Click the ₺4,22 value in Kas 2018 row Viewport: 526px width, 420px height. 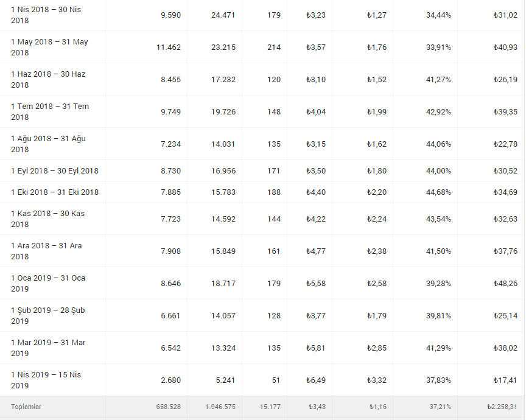point(316,219)
